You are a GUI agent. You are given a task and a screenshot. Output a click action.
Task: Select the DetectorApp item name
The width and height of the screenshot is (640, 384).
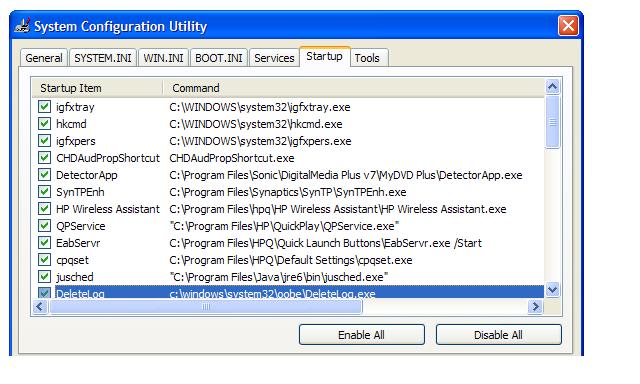(x=87, y=175)
